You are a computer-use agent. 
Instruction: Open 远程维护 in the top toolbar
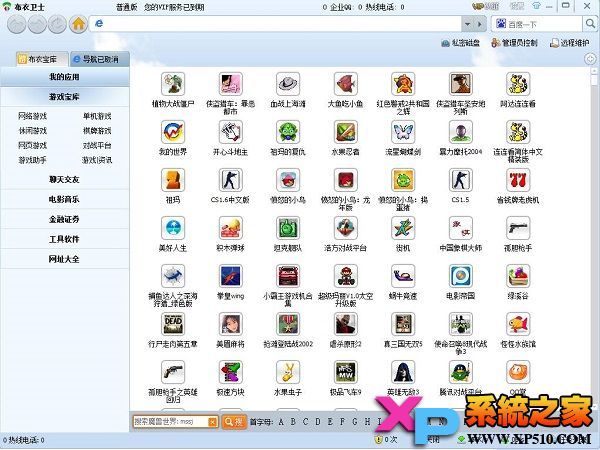coord(569,43)
